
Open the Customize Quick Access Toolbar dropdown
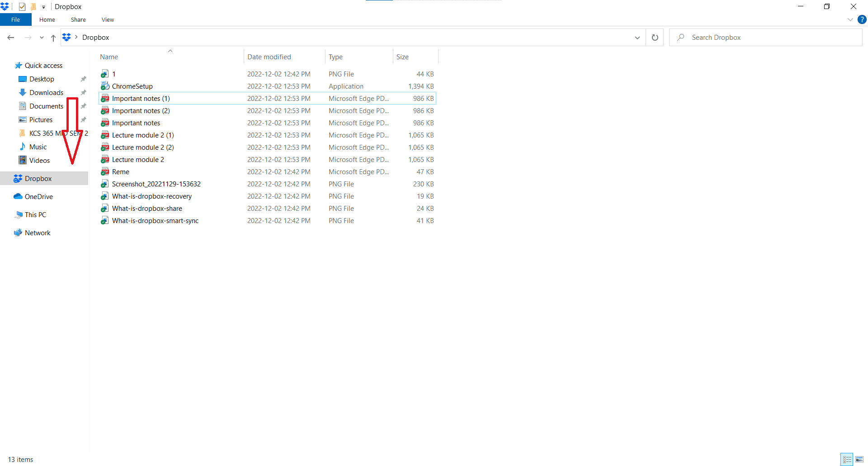click(43, 6)
